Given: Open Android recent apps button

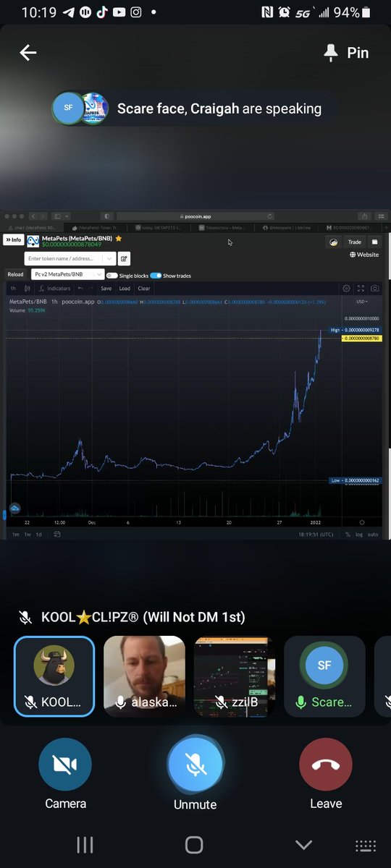Looking at the screenshot, I should (85, 845).
